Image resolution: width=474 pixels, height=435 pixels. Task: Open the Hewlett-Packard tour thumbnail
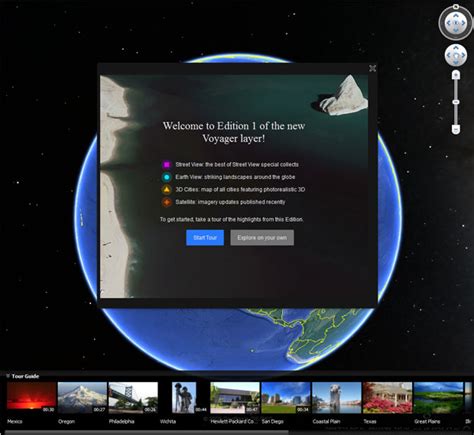tap(235, 398)
